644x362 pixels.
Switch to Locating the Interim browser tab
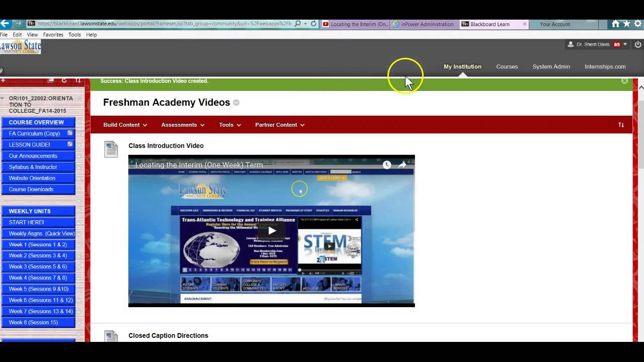click(355, 24)
